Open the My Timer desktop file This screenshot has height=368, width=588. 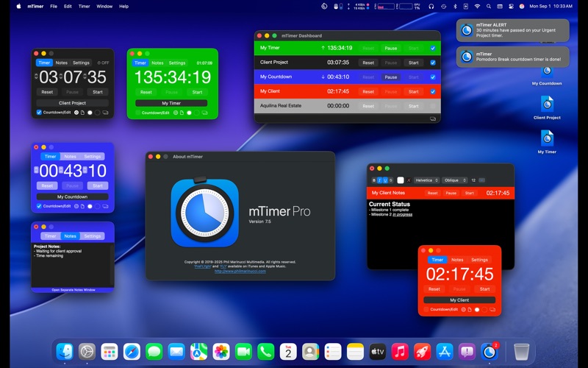coord(547,141)
